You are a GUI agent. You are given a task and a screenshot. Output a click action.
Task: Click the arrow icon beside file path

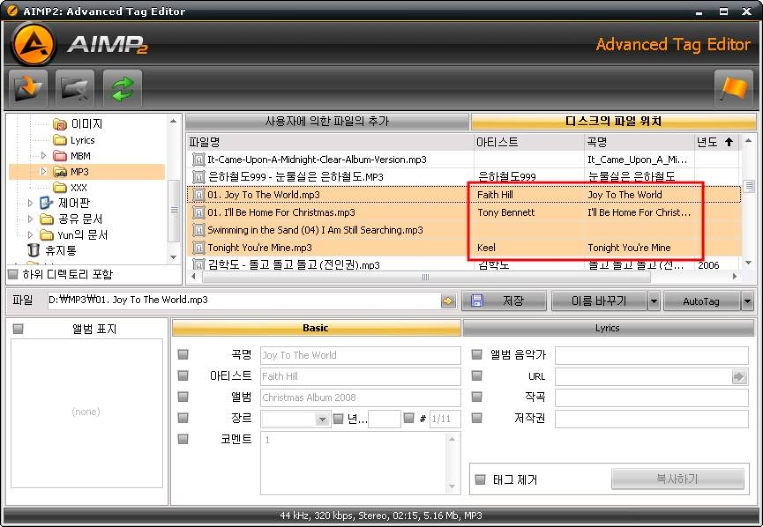tap(448, 301)
